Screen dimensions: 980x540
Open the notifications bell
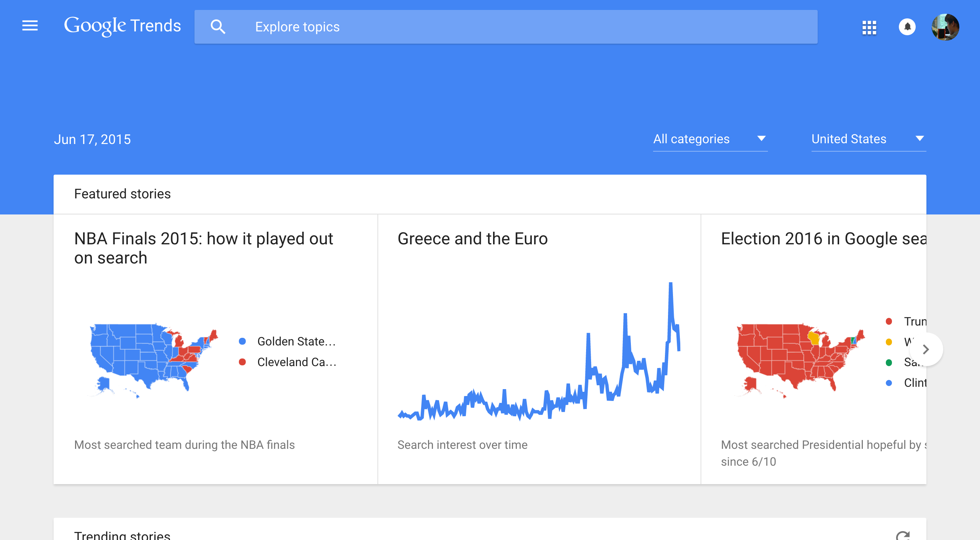pos(907,27)
